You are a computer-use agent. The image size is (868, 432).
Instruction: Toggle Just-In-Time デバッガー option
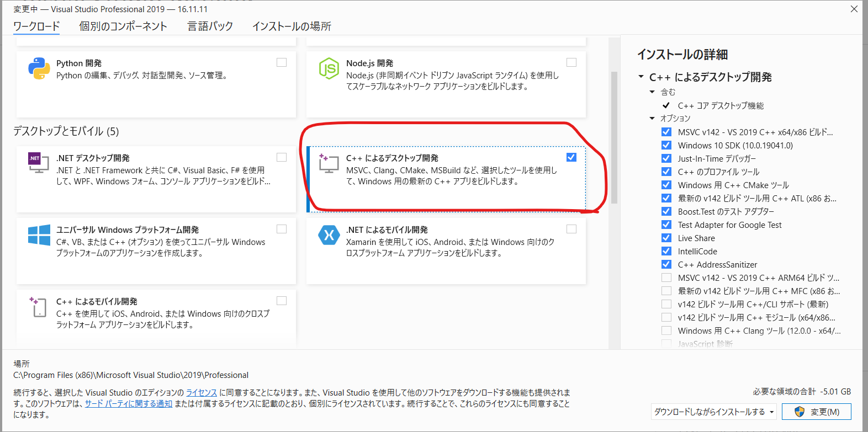(x=666, y=158)
